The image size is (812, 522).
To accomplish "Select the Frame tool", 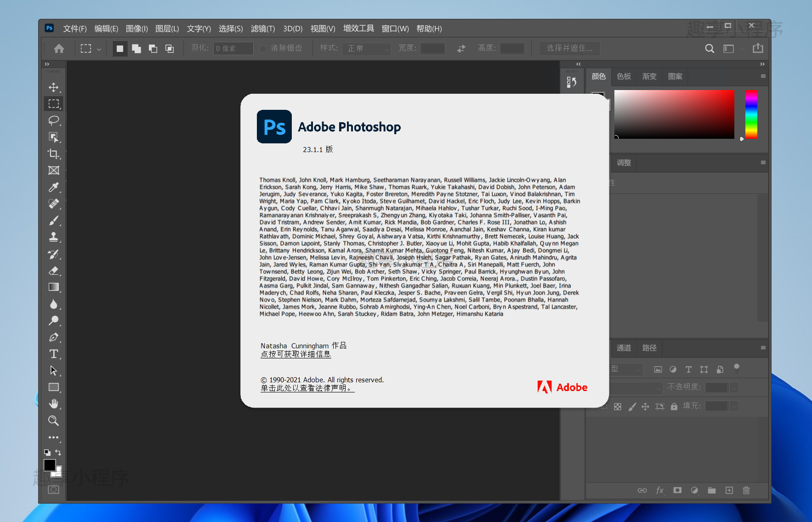I will tap(54, 170).
